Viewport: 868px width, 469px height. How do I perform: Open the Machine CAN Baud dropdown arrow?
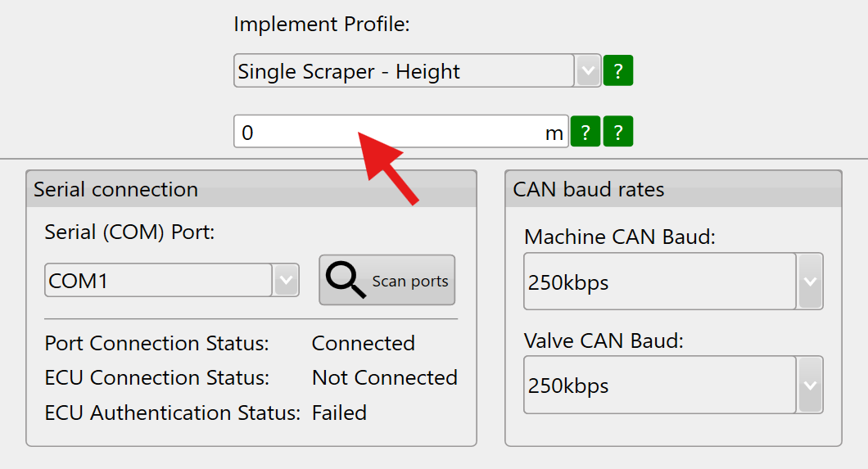coord(811,282)
